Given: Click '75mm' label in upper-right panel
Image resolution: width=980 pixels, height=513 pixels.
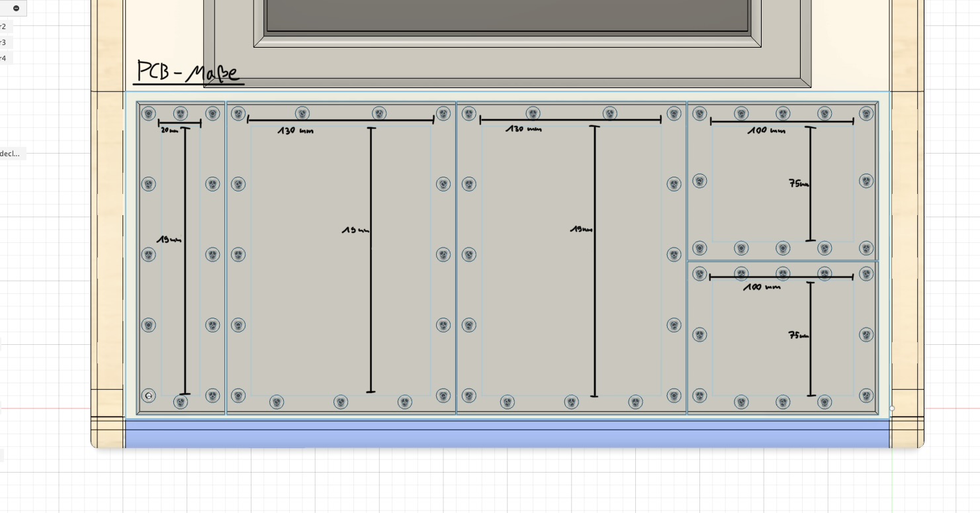Looking at the screenshot, I should tap(799, 183).
